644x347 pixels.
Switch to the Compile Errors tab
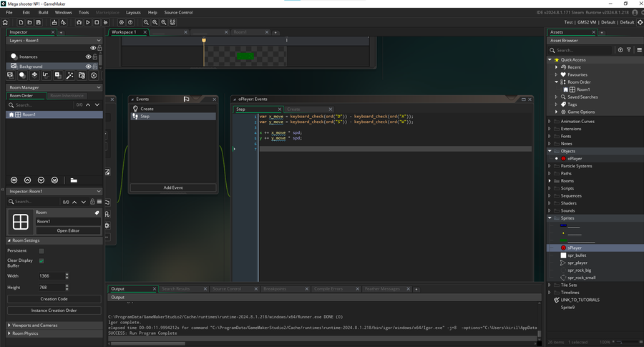tap(328, 289)
